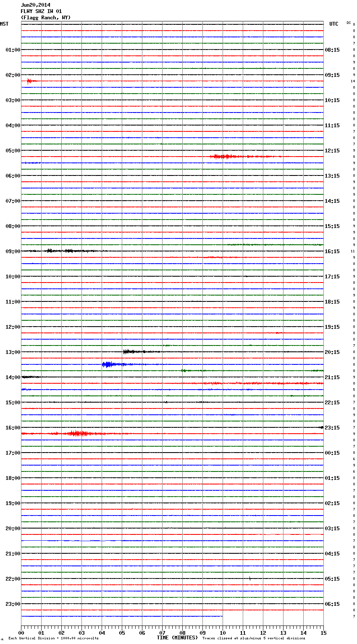Click the blue seismic event near minute 4
357x644 pixels.
tap(122, 364)
